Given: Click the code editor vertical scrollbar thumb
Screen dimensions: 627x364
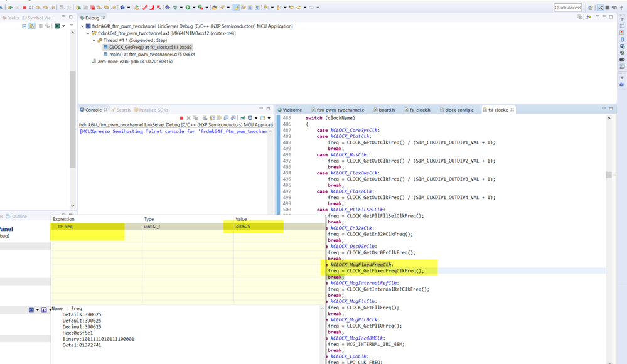Looking at the screenshot, I should click(x=608, y=175).
